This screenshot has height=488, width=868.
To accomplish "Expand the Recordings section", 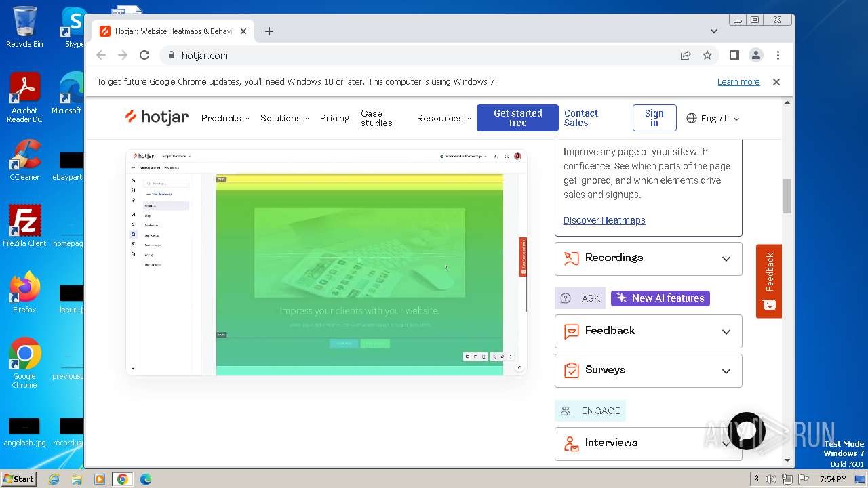I will (x=648, y=258).
